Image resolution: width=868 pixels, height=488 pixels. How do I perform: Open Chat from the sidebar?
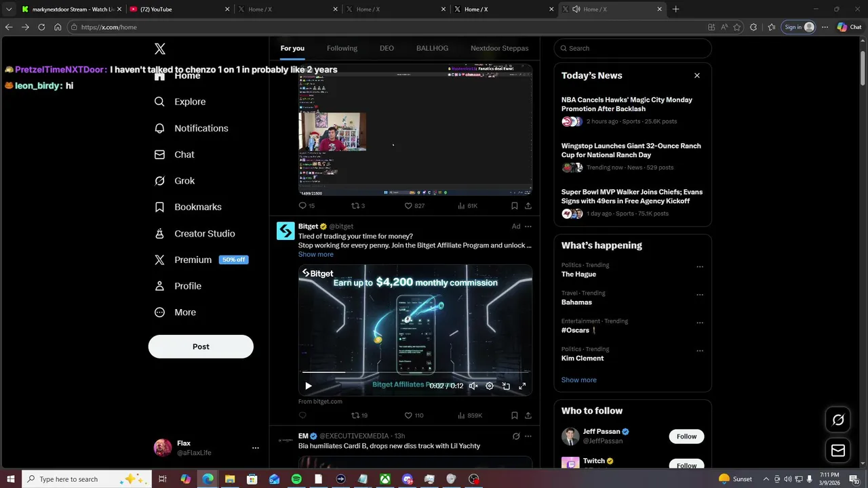point(174,155)
